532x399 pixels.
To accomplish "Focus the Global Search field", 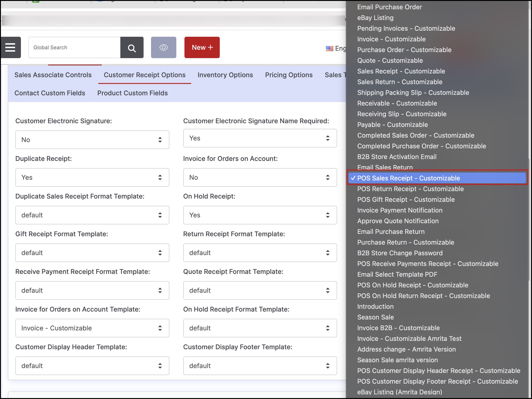I will [x=74, y=47].
